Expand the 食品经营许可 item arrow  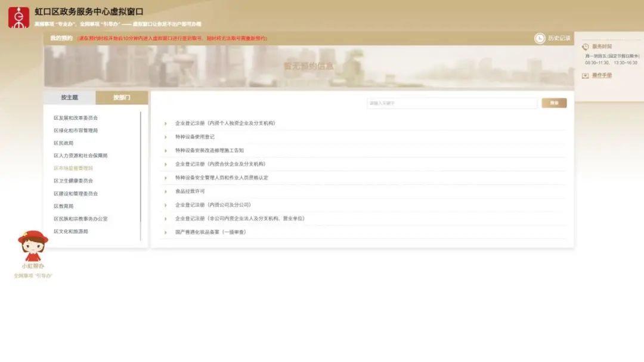tap(166, 191)
